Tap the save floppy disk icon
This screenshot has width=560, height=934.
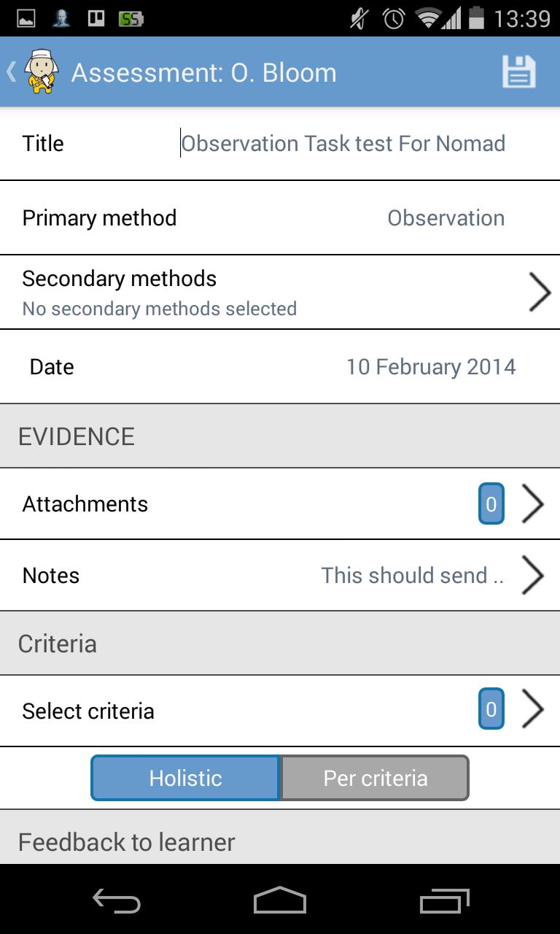[518, 72]
